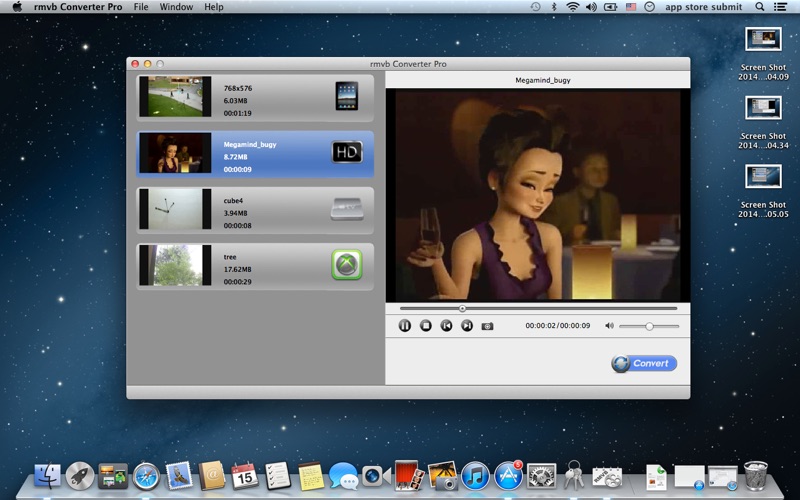Skip to previous video button
Image resolution: width=800 pixels, height=500 pixels.
click(446, 326)
